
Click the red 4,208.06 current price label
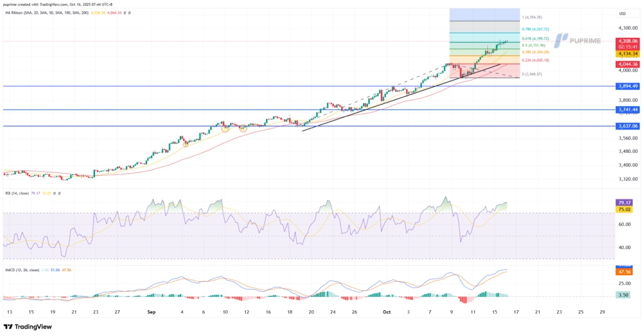628,41
